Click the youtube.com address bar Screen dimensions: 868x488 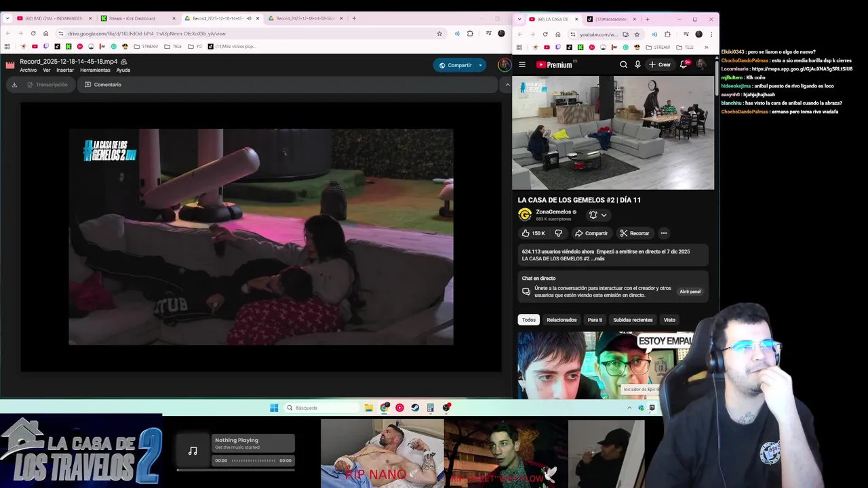click(x=597, y=34)
